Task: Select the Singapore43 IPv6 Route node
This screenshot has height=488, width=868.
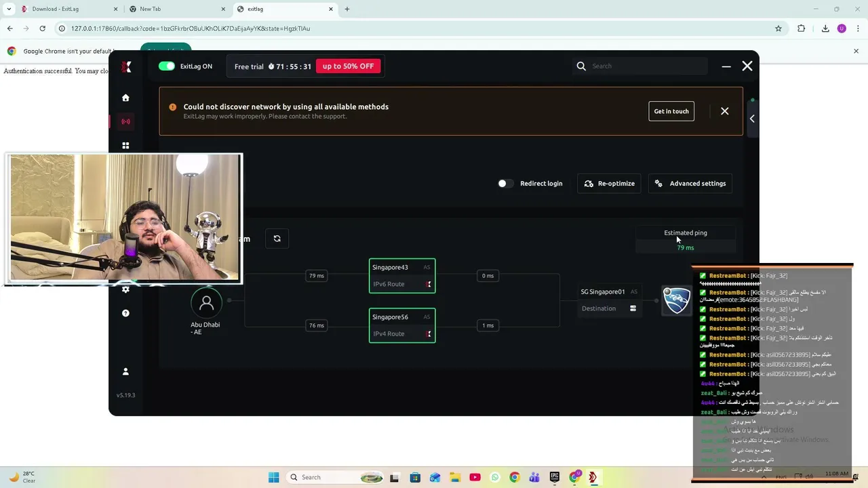Action: pyautogui.click(x=402, y=276)
